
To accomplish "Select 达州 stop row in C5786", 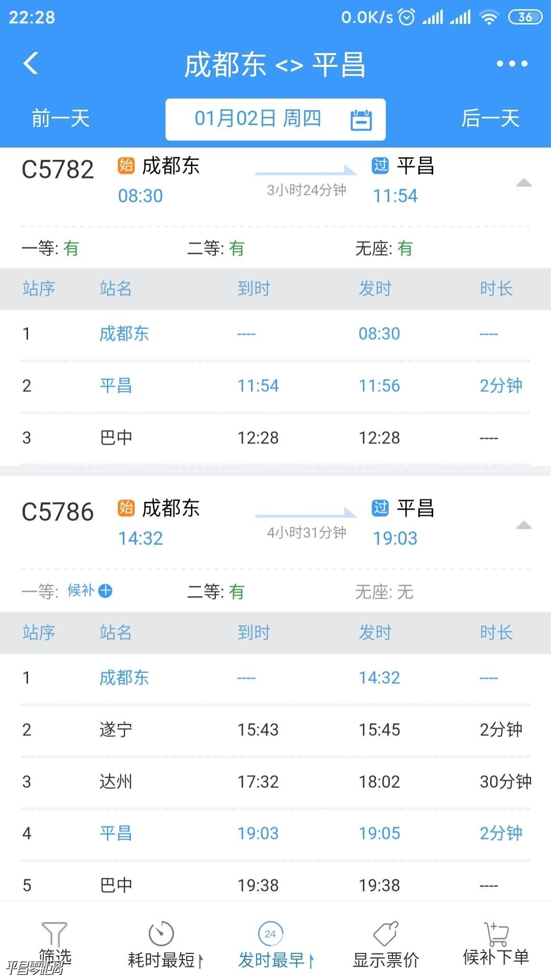I will click(275, 781).
